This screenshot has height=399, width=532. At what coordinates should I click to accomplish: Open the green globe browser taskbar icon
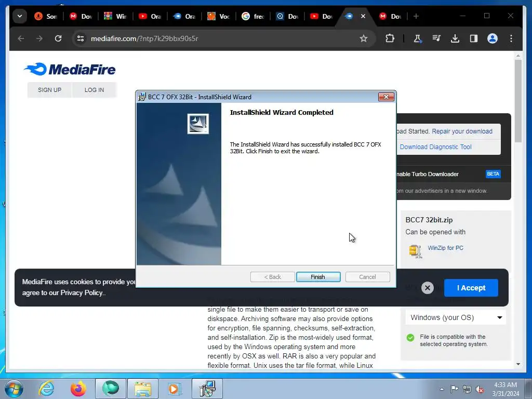[111, 389]
